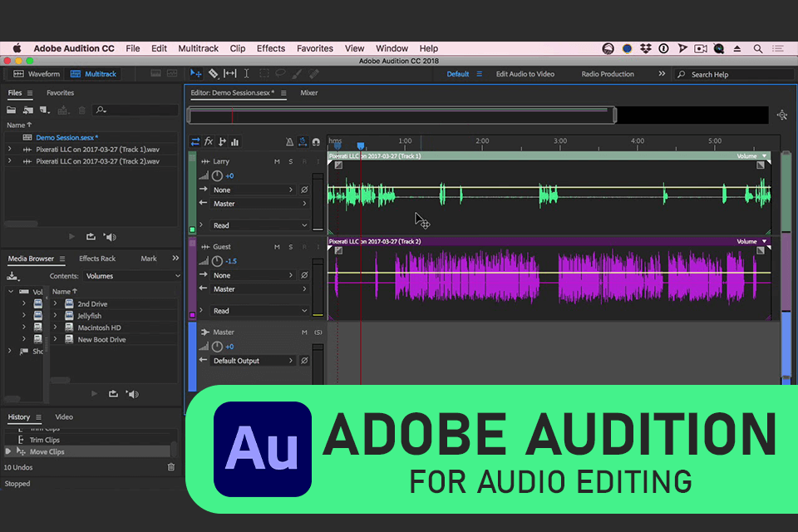The width and height of the screenshot is (798, 532).
Task: Switch to the Effects Rack tab
Action: pyautogui.click(x=97, y=259)
